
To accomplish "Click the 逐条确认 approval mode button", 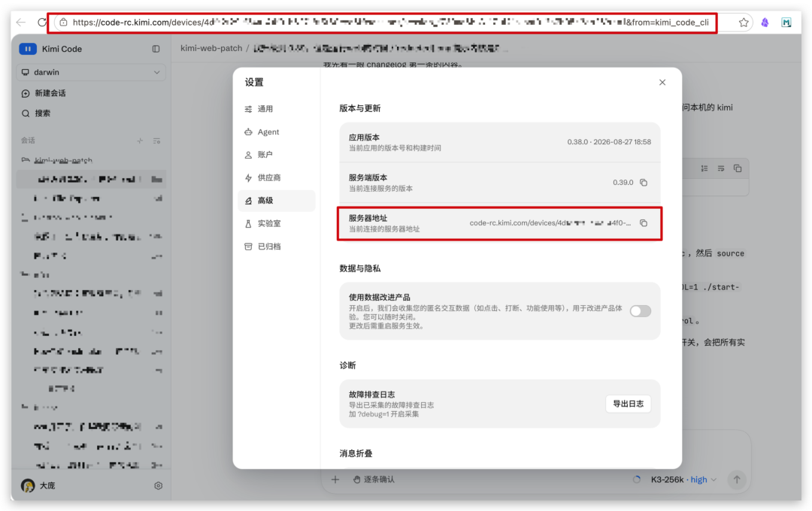I will pos(374,479).
